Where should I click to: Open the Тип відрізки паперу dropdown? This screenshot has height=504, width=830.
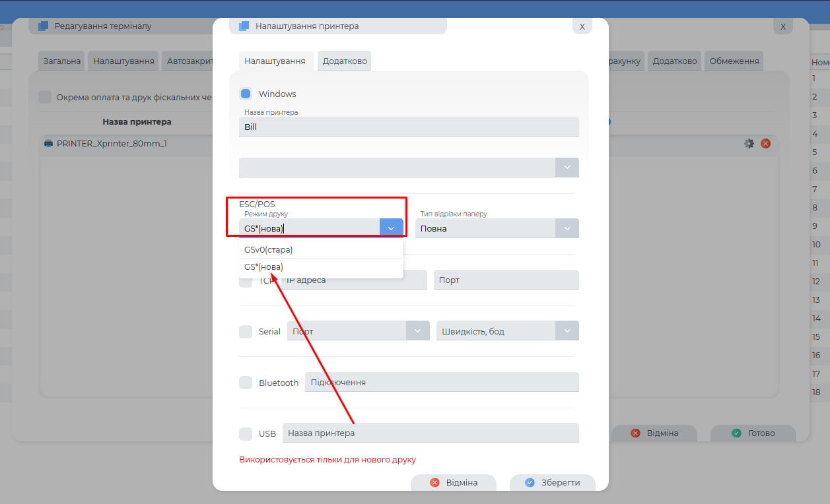(x=567, y=228)
